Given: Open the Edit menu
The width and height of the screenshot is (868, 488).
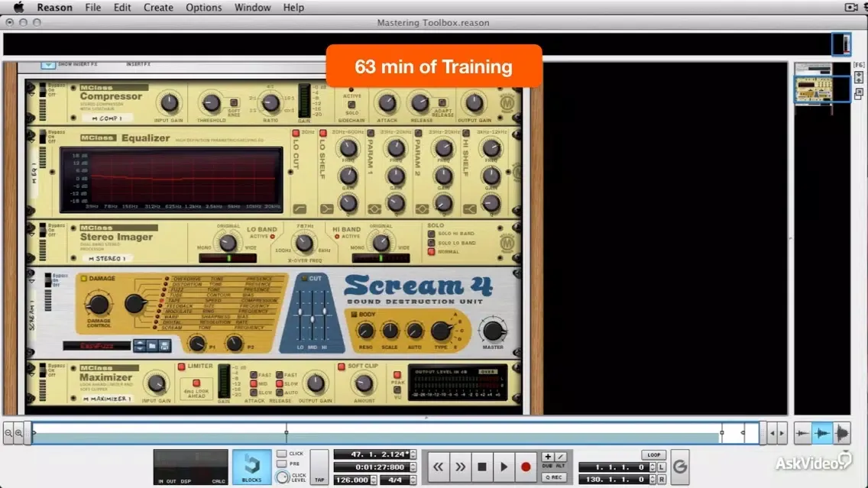Looking at the screenshot, I should (x=122, y=7).
